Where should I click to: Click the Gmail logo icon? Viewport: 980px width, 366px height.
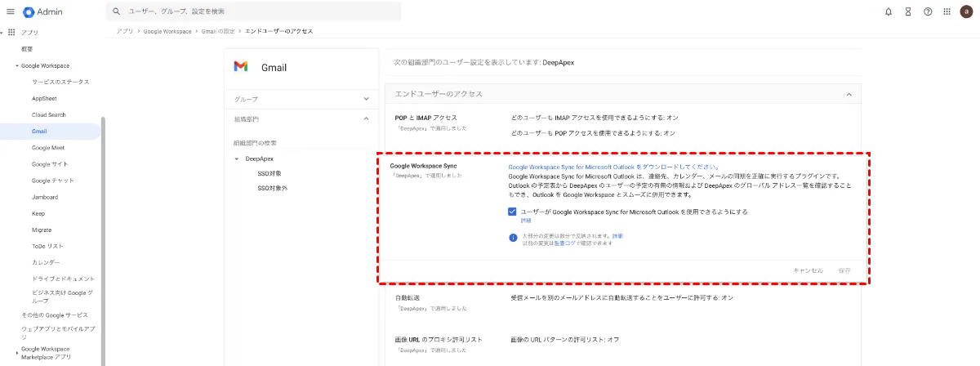241,66
